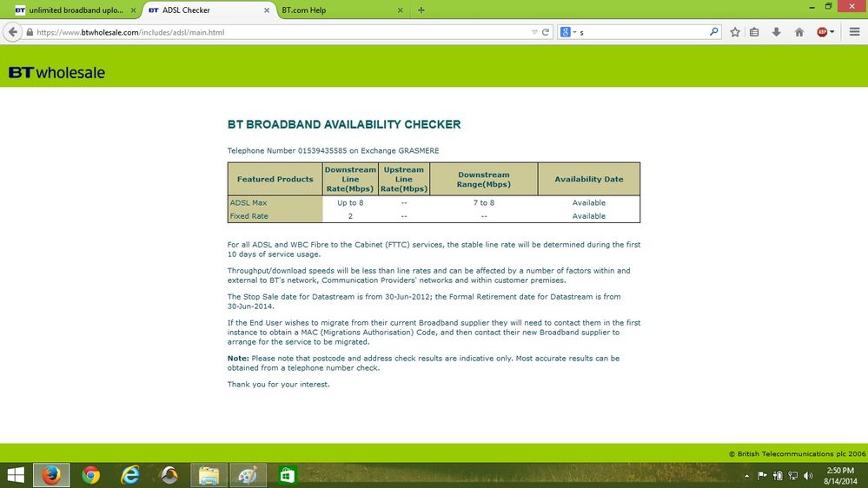Click the Telephone Number on Exchange GRASMERE line

click(x=333, y=150)
